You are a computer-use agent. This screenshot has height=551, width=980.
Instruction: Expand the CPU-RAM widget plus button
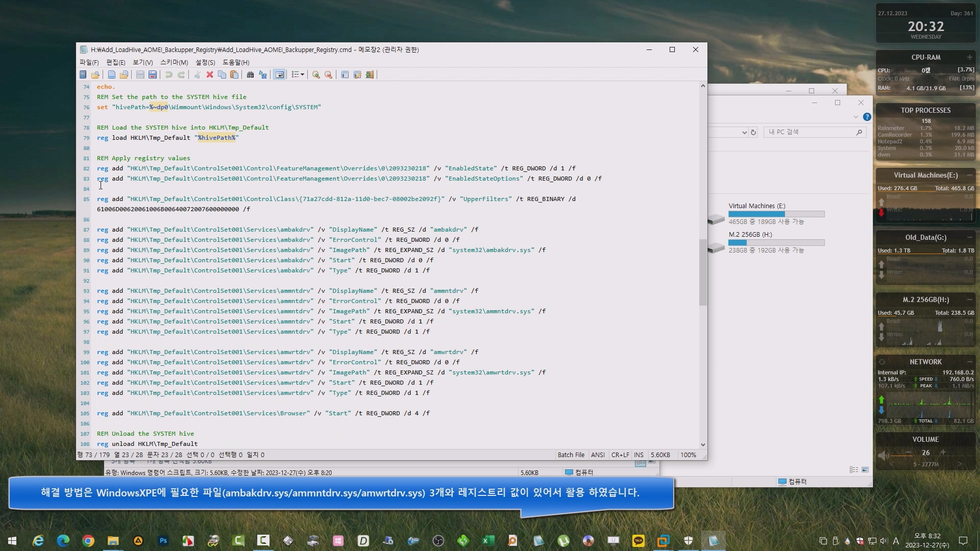click(969, 57)
